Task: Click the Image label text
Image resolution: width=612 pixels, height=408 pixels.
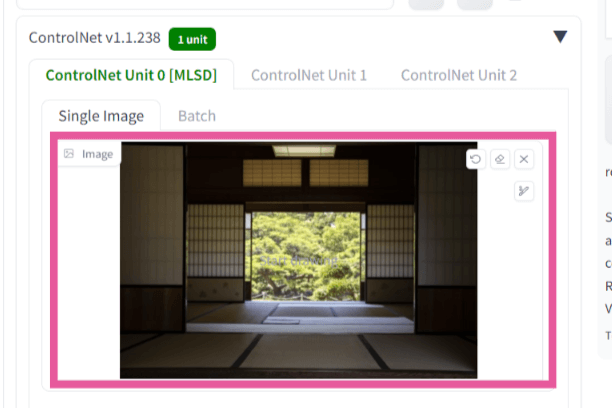Action: click(97, 154)
